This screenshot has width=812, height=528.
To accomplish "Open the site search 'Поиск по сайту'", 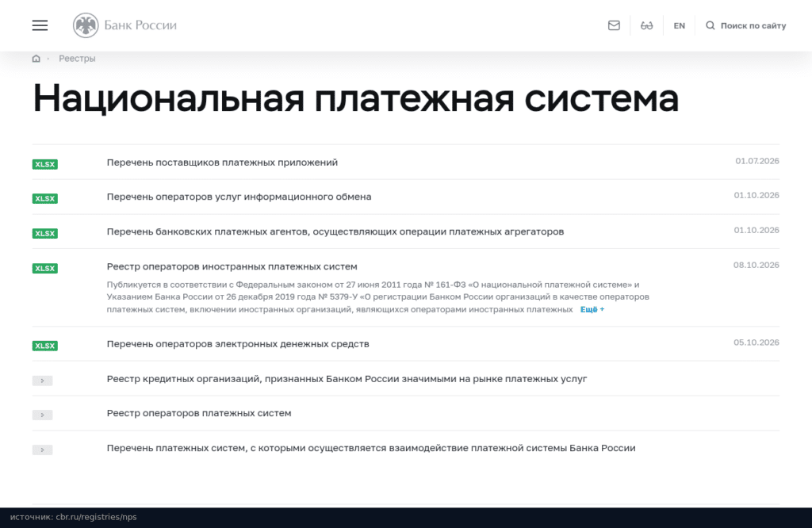I will [x=745, y=25].
